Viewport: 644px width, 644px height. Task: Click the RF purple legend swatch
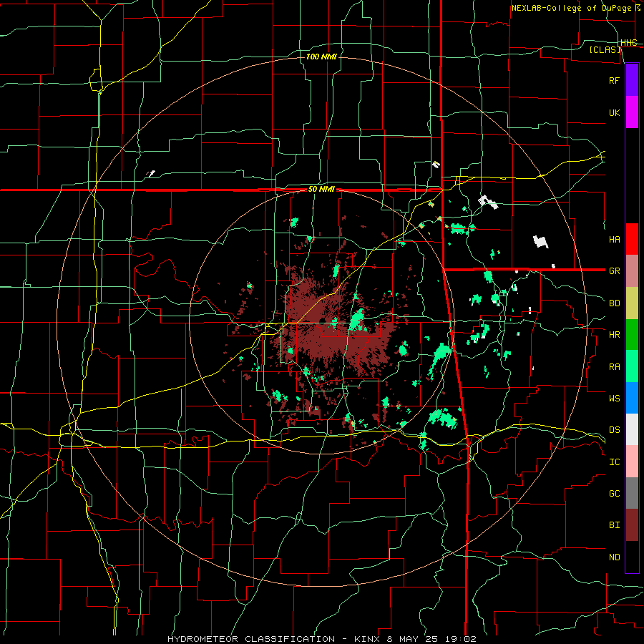click(632, 80)
